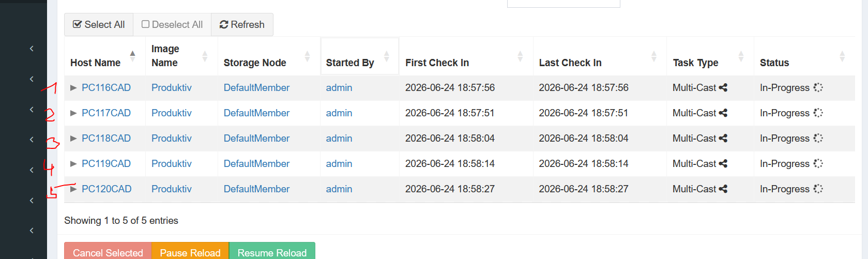Click Multi-Cast share icon for PC116CAD
This screenshot has width=868, height=259.
click(723, 88)
